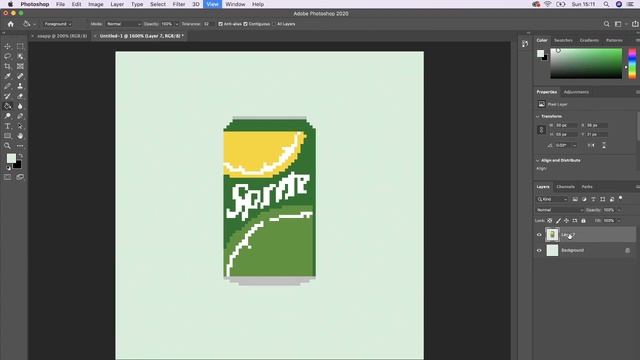Viewport: 640px width, 360px height.
Task: Select the Move tool
Action: coord(7,46)
